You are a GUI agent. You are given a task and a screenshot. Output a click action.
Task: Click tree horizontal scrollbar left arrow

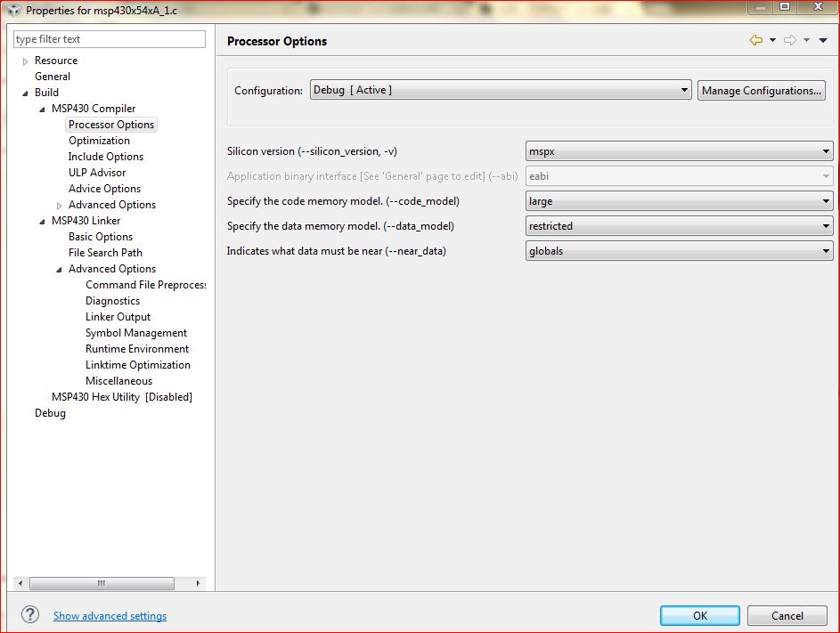click(20, 583)
